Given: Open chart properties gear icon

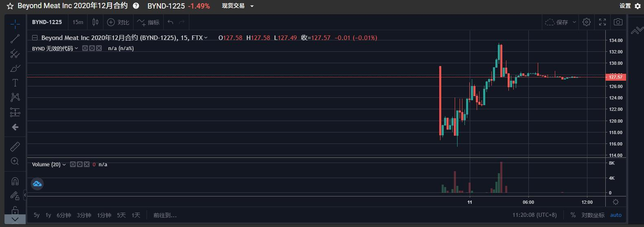Looking at the screenshot, I should tap(586, 22).
